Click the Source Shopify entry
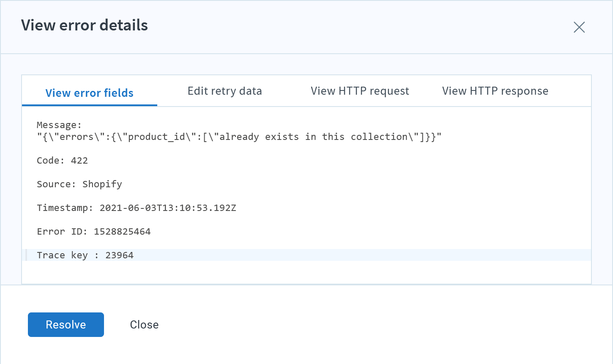Screen dimensions: 613x364 [79, 184]
